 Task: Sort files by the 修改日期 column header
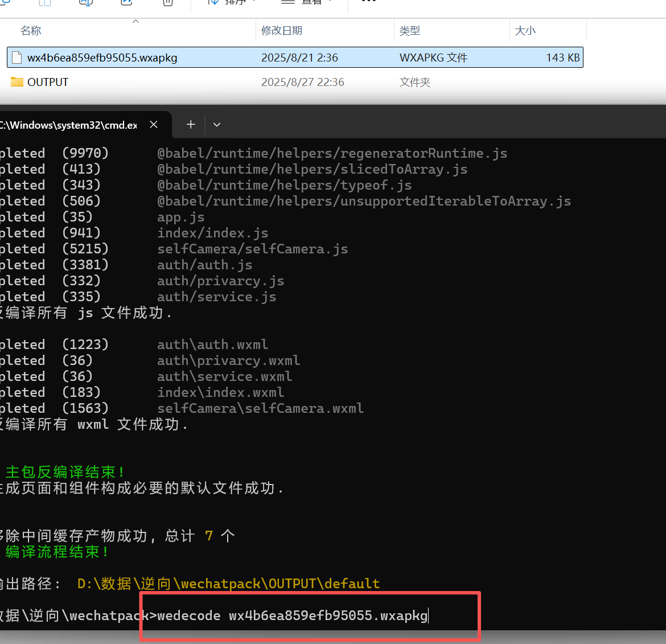282,31
